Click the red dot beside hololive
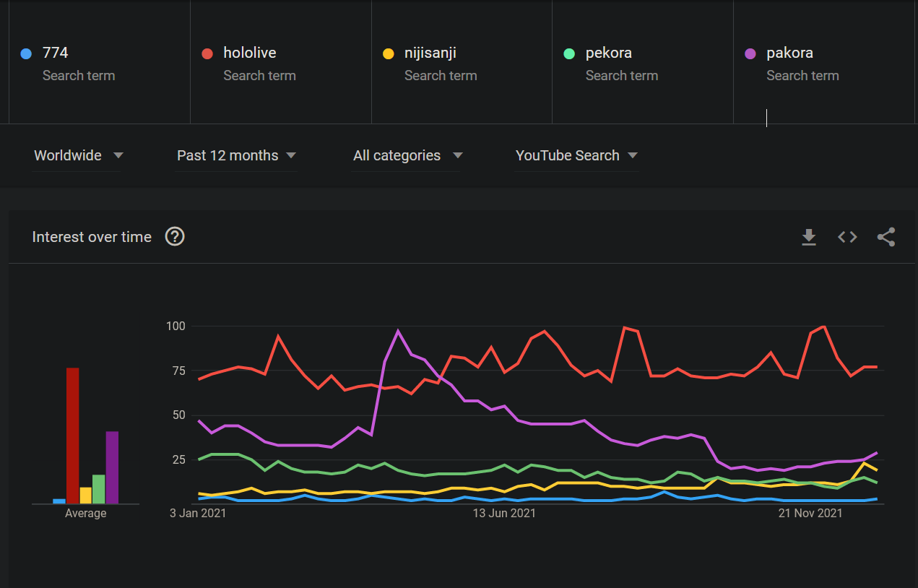This screenshot has height=588, width=918. pos(207,53)
